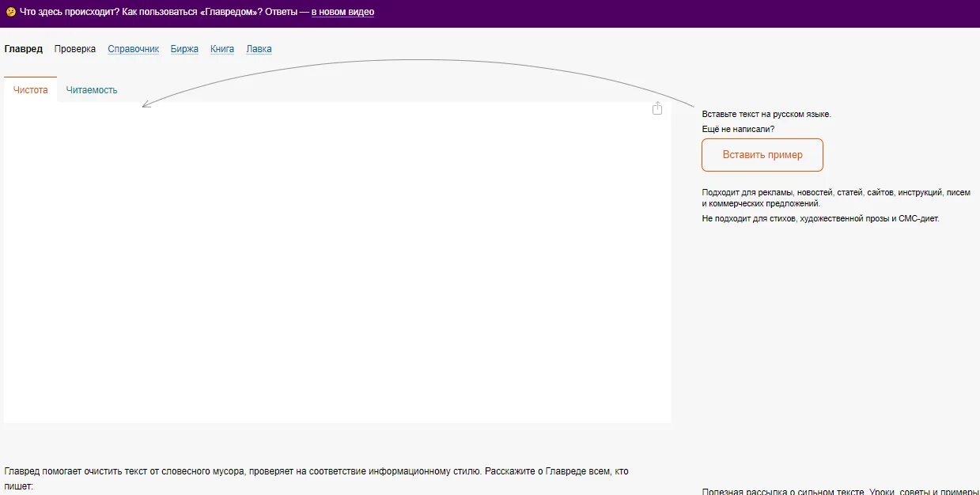Click the share icon in the text area
This screenshot has width=980, height=495.
coord(657,108)
